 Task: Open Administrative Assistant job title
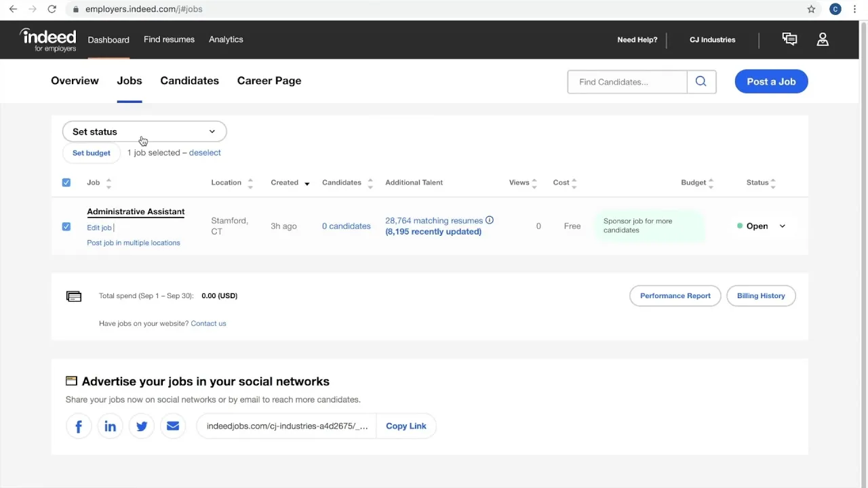136,211
